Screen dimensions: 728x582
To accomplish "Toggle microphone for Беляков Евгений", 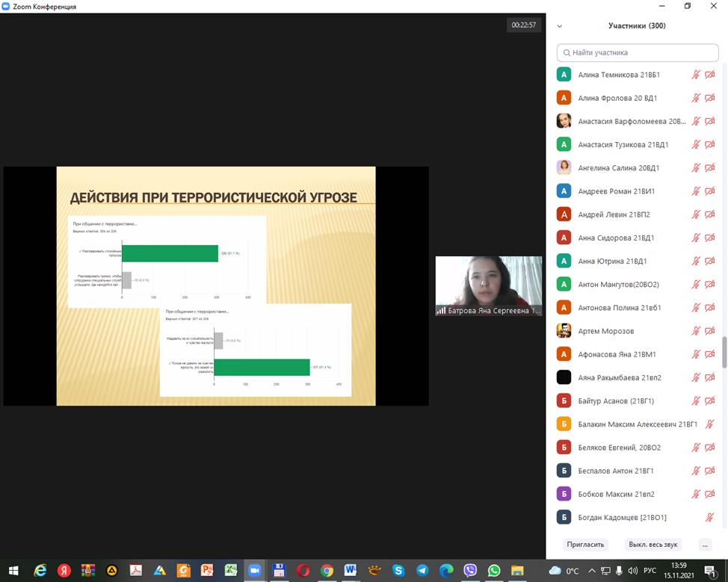I will 696,448.
